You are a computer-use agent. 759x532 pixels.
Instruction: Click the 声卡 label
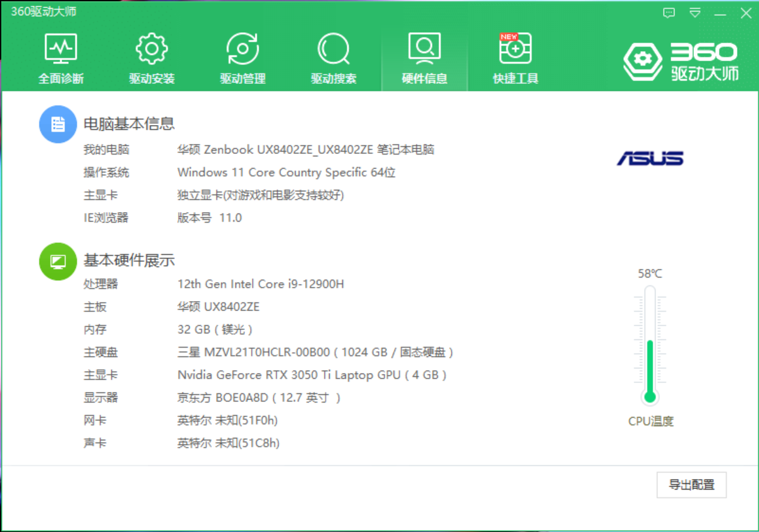coord(95,443)
